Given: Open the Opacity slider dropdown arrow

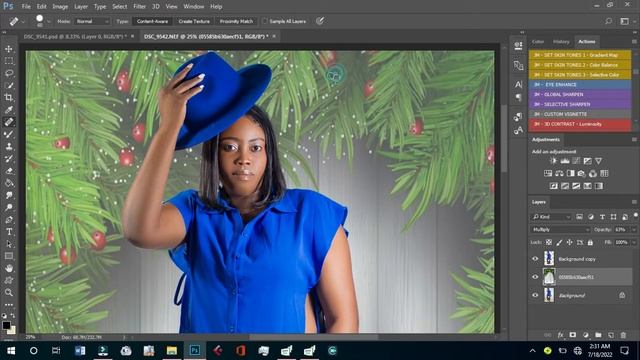Looking at the screenshot, I should coord(634,230).
